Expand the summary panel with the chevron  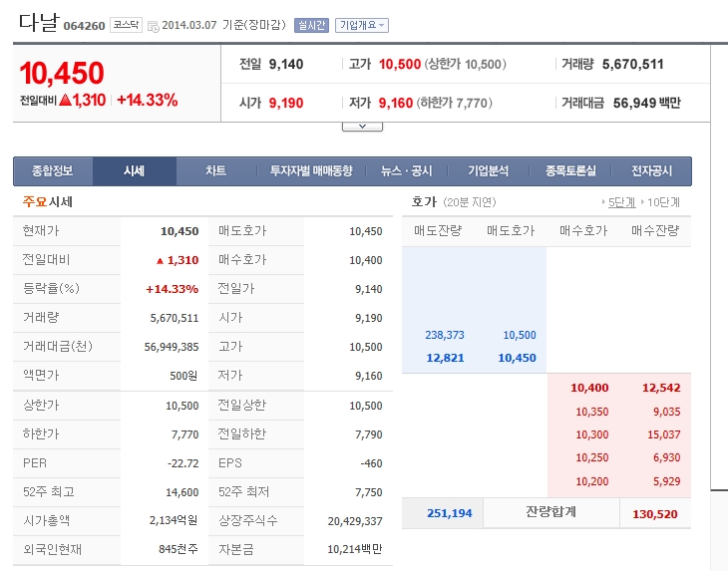click(x=362, y=127)
